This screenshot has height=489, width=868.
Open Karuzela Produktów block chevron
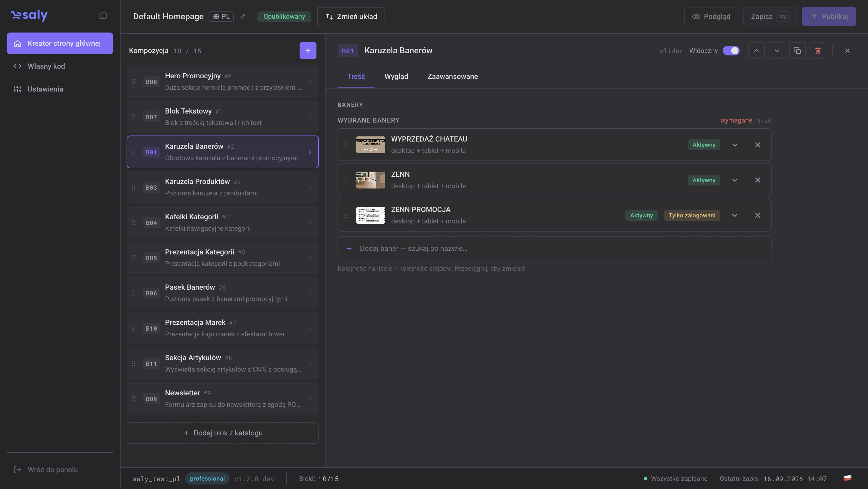(x=310, y=187)
